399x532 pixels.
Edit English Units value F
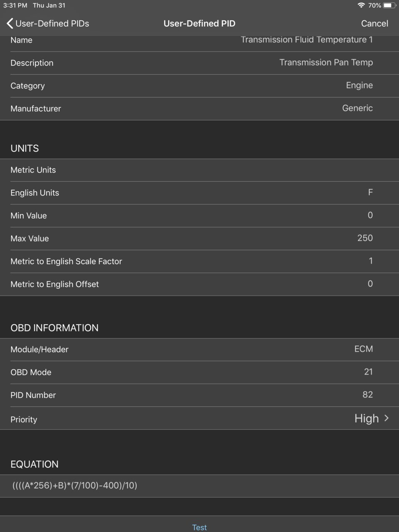click(x=370, y=192)
